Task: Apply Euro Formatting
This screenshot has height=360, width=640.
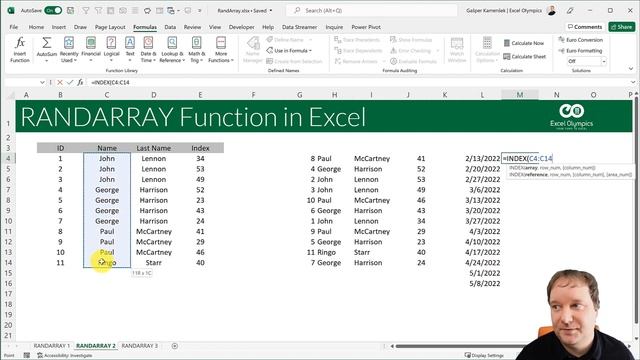Action: pyautogui.click(x=580, y=51)
